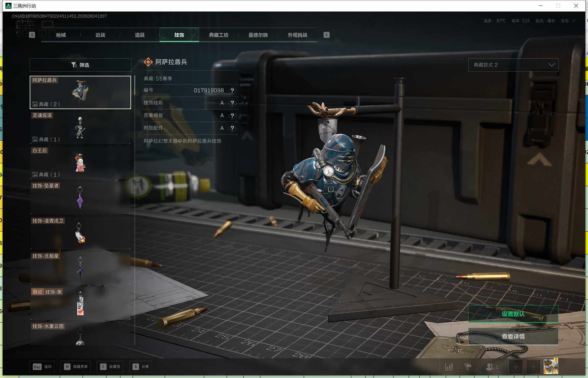Select the 阿萨拉盾兵 charm card

tap(80, 92)
